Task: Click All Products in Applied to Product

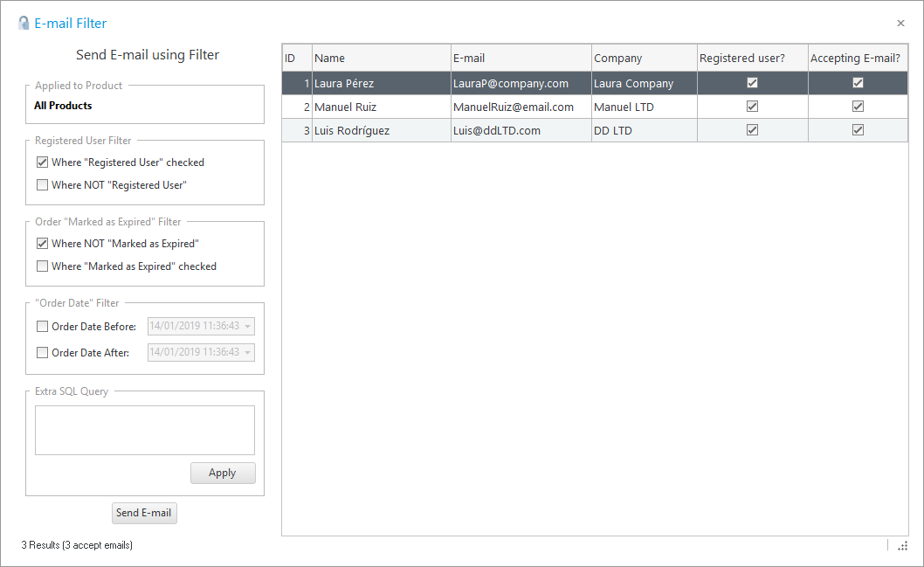Action: click(x=63, y=106)
